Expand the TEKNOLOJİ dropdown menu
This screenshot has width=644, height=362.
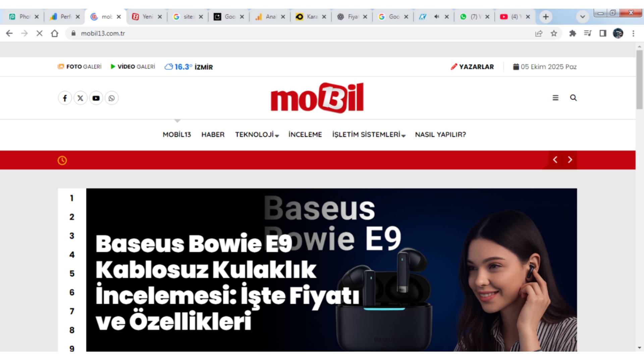[257, 135]
